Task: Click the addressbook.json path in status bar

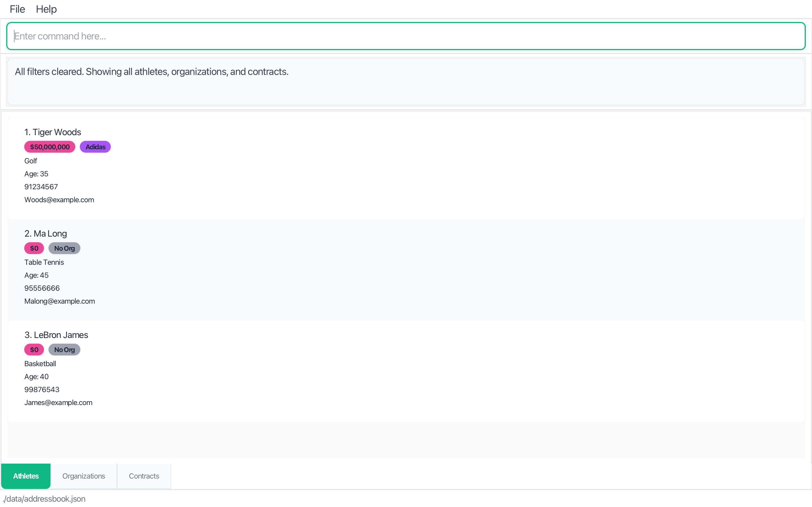Action: pyautogui.click(x=44, y=499)
